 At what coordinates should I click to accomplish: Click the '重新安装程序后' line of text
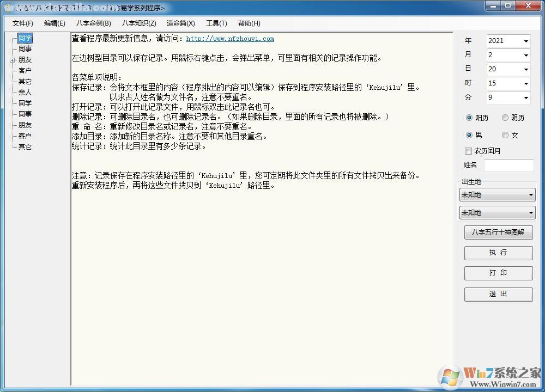(x=173, y=185)
